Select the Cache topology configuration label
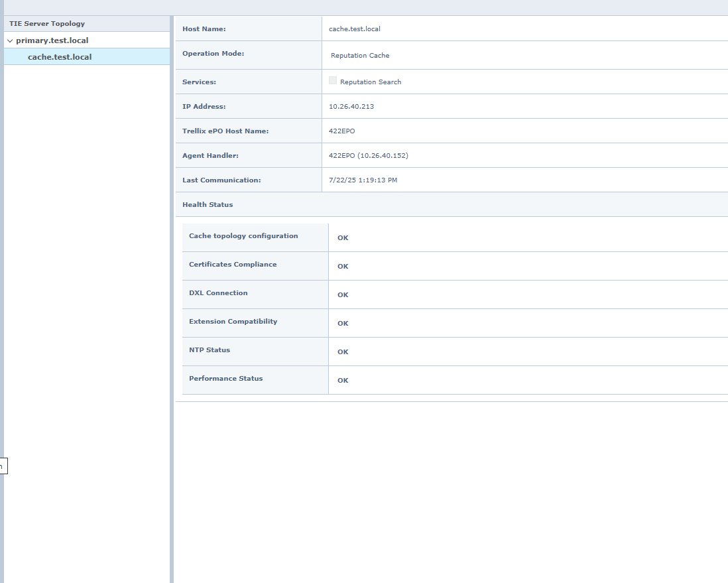This screenshot has width=728, height=583. coord(243,236)
